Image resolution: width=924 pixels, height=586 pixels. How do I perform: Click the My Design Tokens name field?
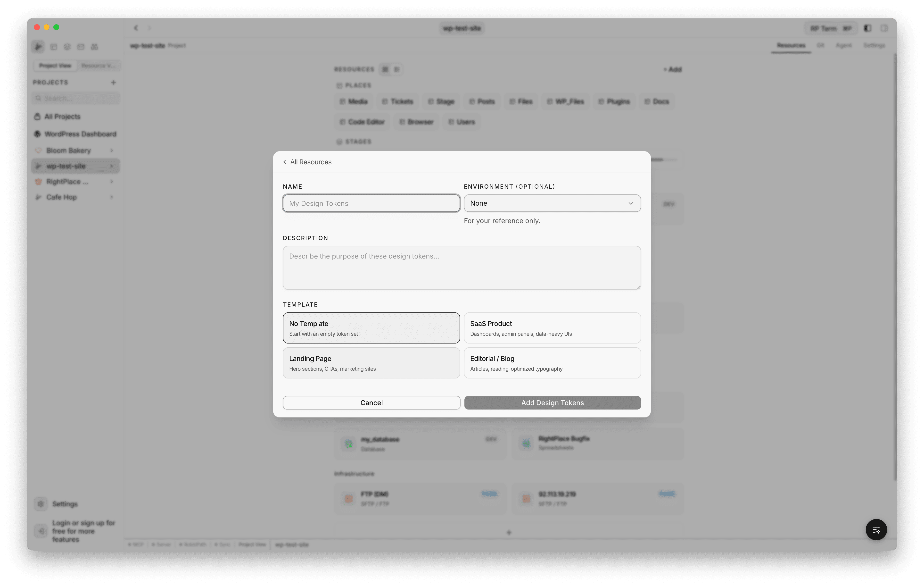click(x=371, y=203)
